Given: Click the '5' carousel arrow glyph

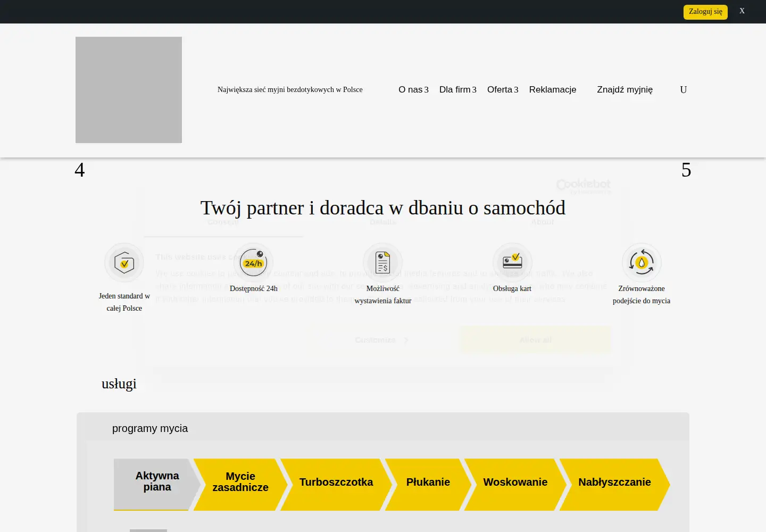Looking at the screenshot, I should (x=686, y=170).
